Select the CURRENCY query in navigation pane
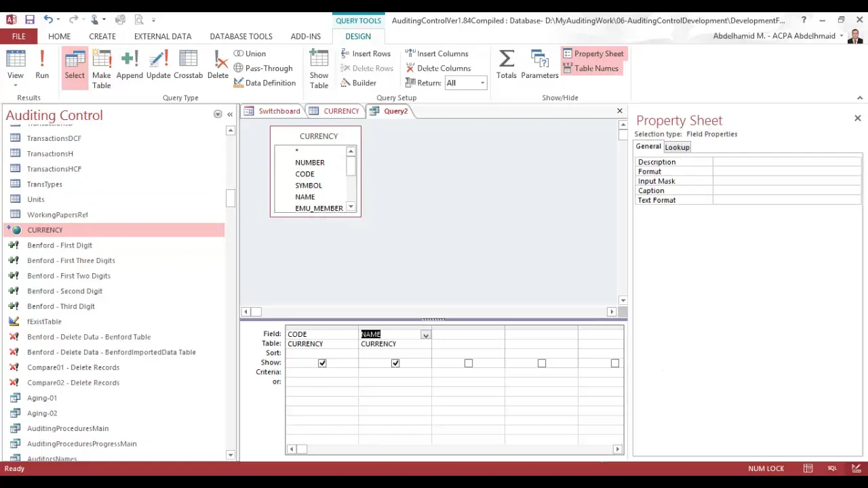 [114, 230]
